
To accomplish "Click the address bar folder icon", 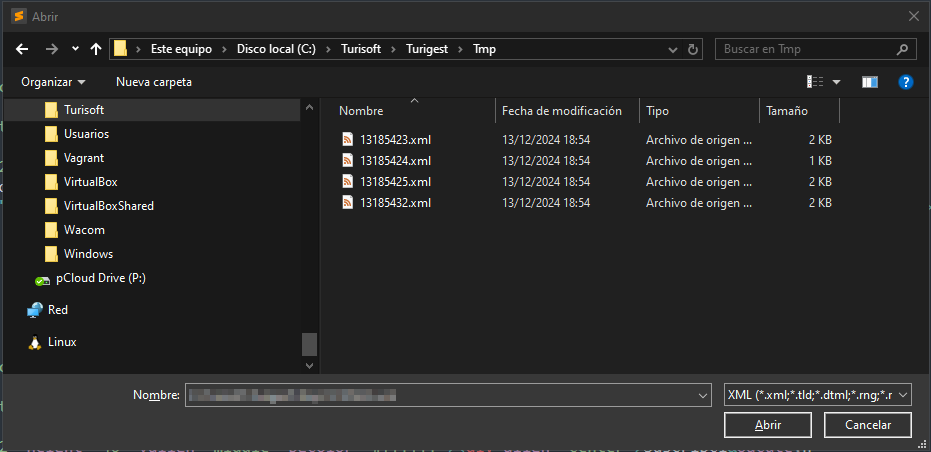I will tap(121, 49).
